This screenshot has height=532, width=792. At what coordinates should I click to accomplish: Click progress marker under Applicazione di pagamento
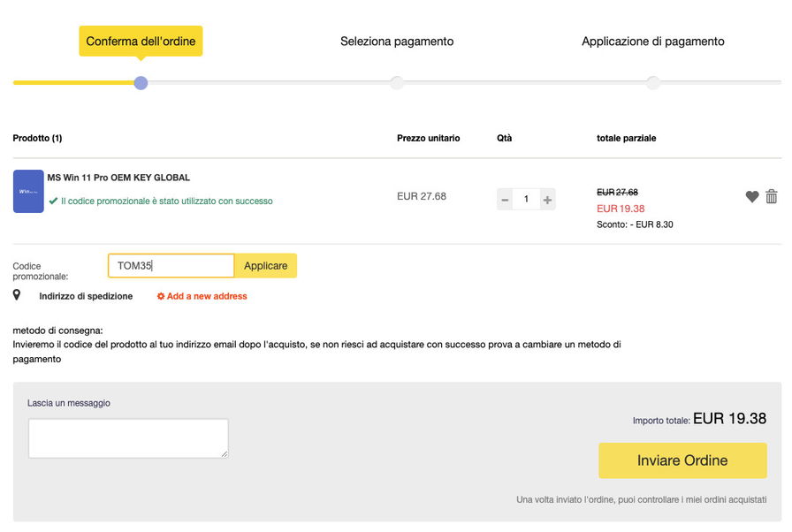pyautogui.click(x=652, y=83)
